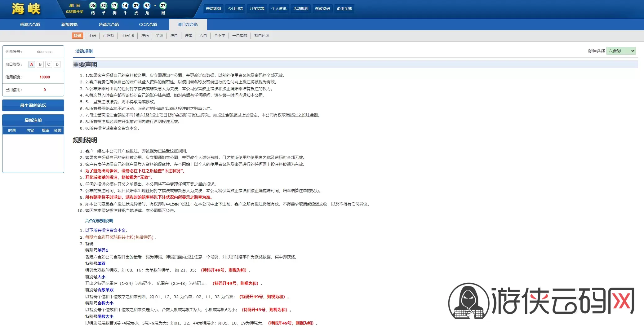Viewport: 644px width, 327px height.
Task: Open 活动规则 in top menu
Action: 301,9
